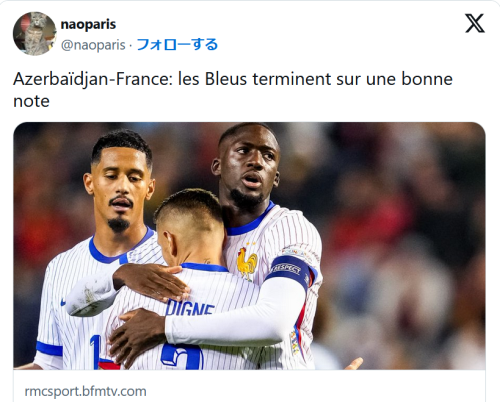This screenshot has height=402, width=500.
Task: Click the word 'note' in the tweet text
Action: pos(31,101)
